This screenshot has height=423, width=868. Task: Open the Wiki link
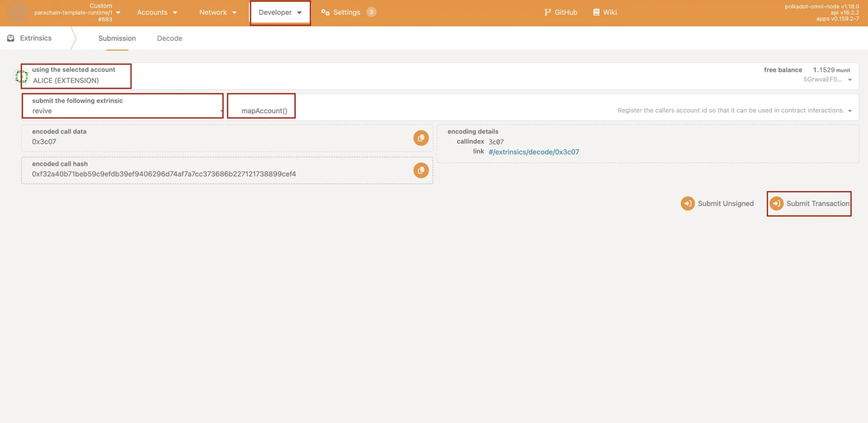[605, 12]
